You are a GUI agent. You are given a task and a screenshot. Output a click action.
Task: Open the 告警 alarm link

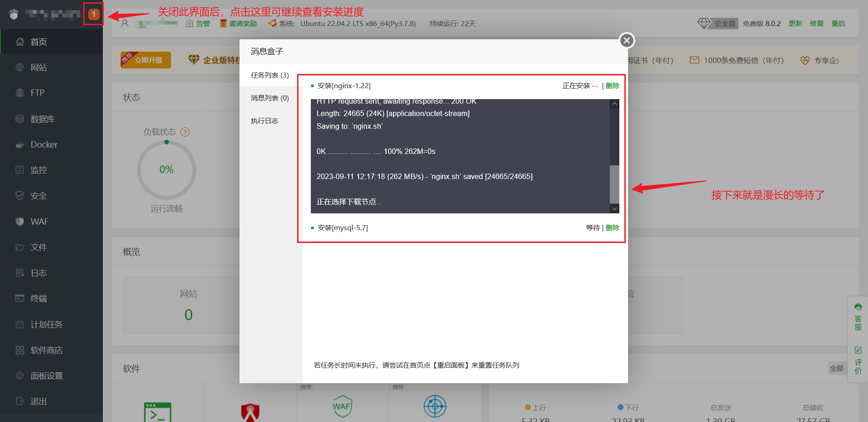tap(198, 23)
